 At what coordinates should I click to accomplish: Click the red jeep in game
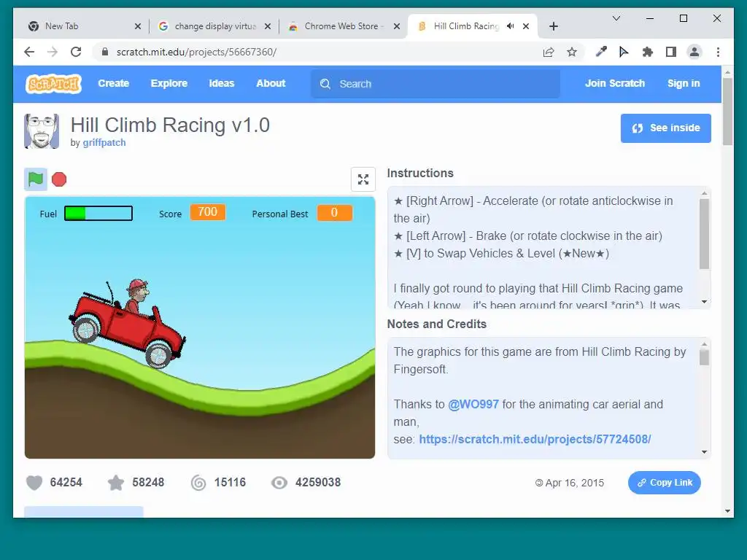[x=128, y=324]
